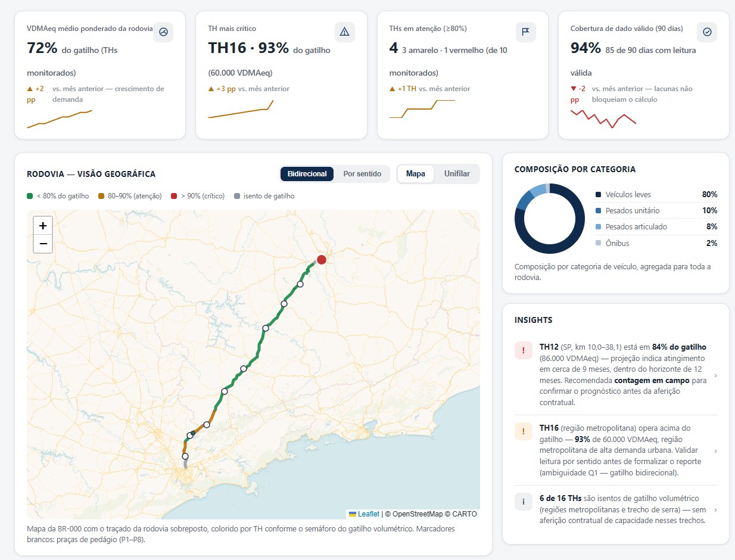Open the CARTO attribution link
Screen dimensions: 735x560
(465, 514)
